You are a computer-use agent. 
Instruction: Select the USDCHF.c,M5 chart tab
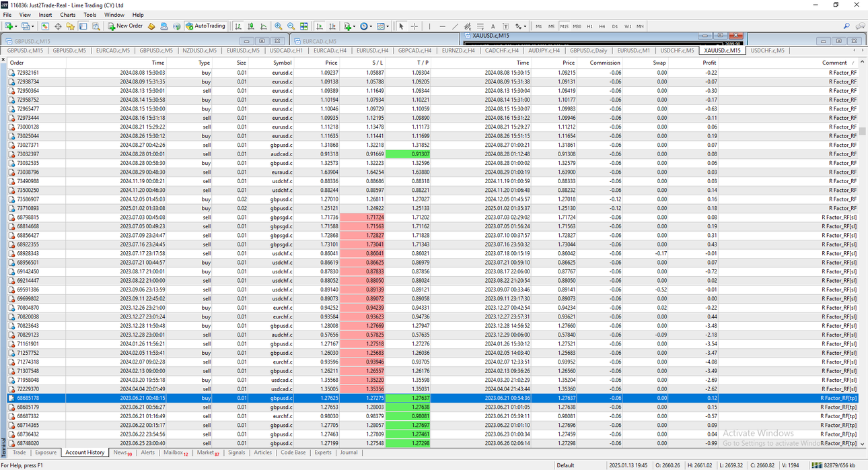coord(767,51)
